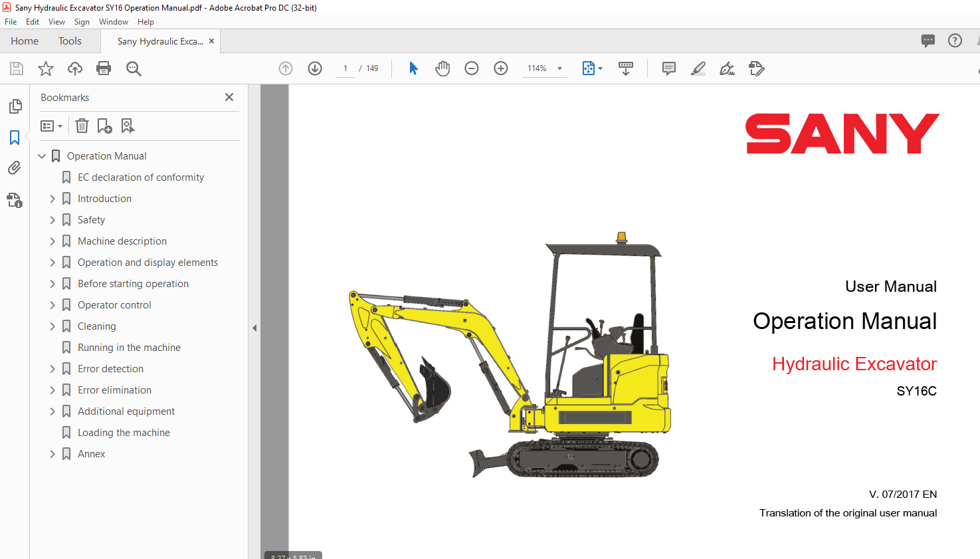Screen dimensions: 980x559
Task: Add a sticky note comment
Action: tap(669, 68)
